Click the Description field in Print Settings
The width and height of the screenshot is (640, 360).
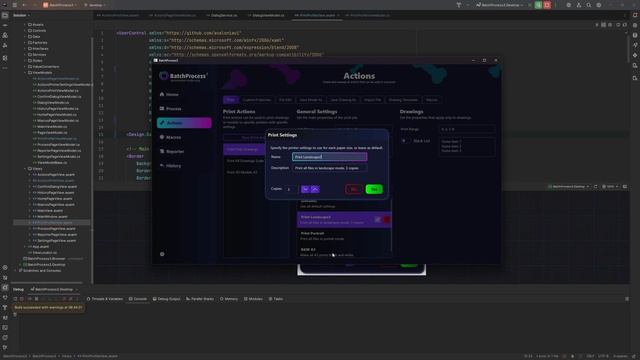[x=329, y=168]
